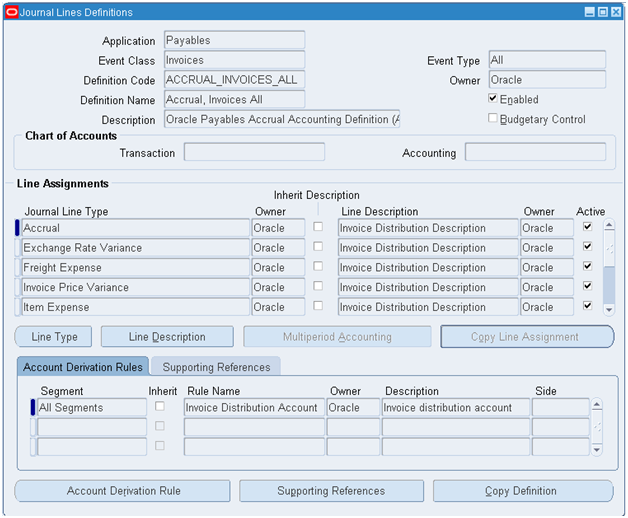The width and height of the screenshot is (628, 518).
Task: Click the Line Assignments scroll up arrow
Action: [x=609, y=225]
